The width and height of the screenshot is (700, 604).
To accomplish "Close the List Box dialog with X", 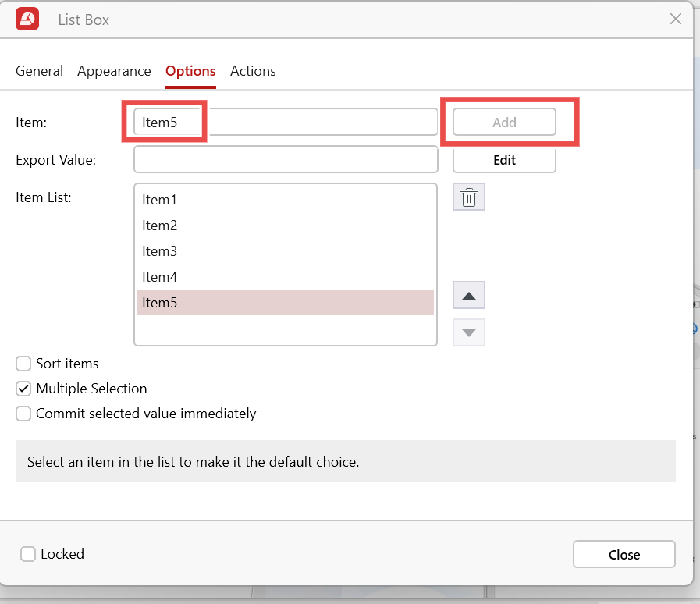I will (x=676, y=20).
